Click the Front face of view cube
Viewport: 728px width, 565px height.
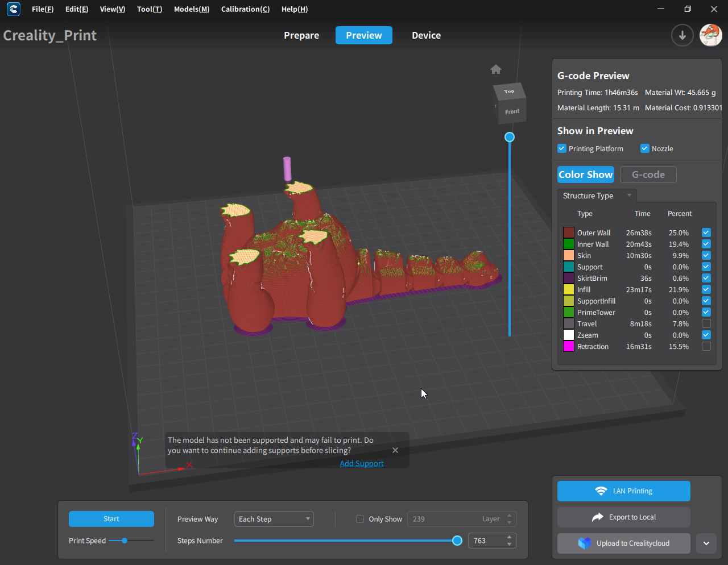click(x=512, y=111)
